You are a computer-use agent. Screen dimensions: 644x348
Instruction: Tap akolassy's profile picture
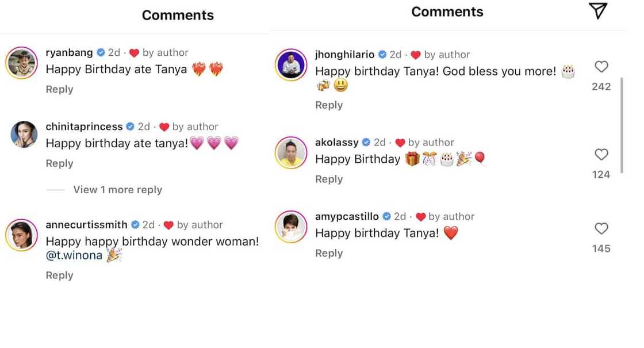(x=292, y=152)
